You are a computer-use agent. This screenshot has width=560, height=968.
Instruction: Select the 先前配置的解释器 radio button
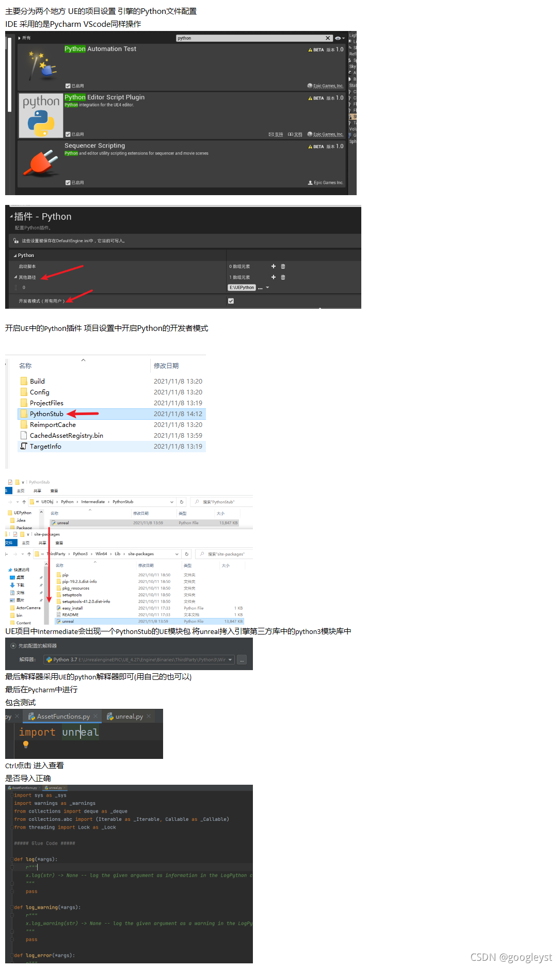pyautogui.click(x=13, y=646)
